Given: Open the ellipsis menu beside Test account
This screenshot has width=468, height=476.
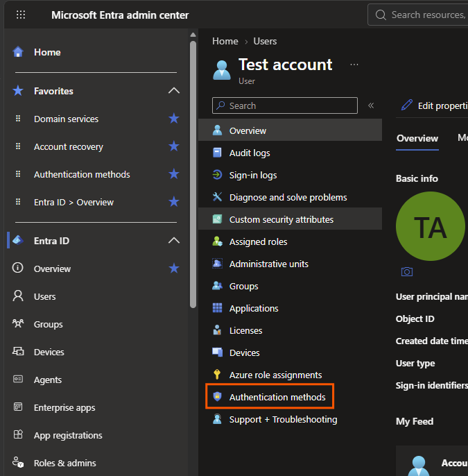Looking at the screenshot, I should 354,65.
